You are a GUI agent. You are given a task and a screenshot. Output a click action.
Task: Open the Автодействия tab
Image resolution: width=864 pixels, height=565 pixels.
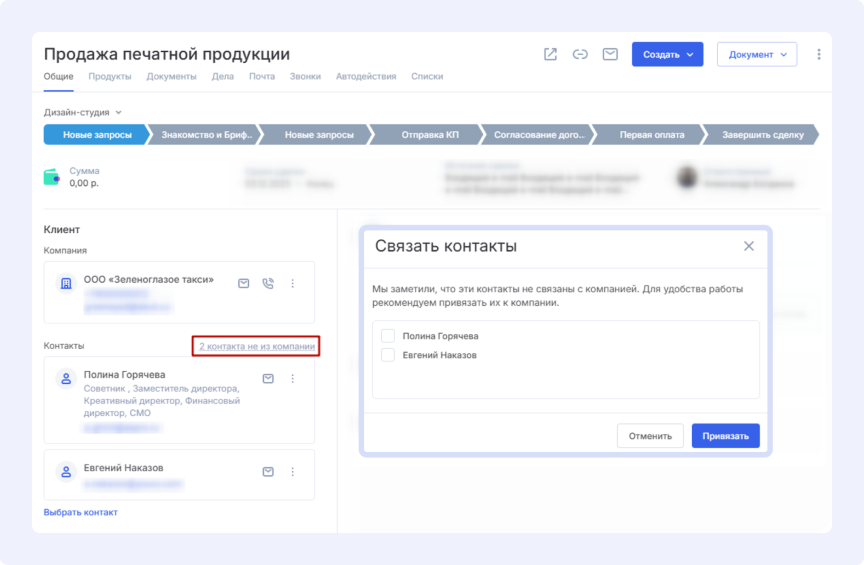pos(366,76)
